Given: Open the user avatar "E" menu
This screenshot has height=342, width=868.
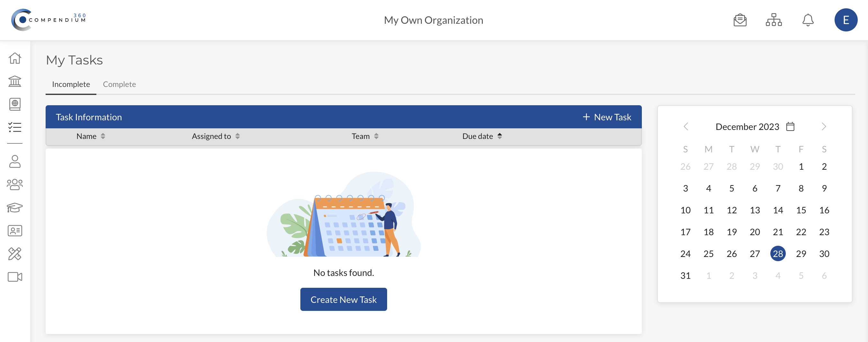Looking at the screenshot, I should (x=846, y=20).
